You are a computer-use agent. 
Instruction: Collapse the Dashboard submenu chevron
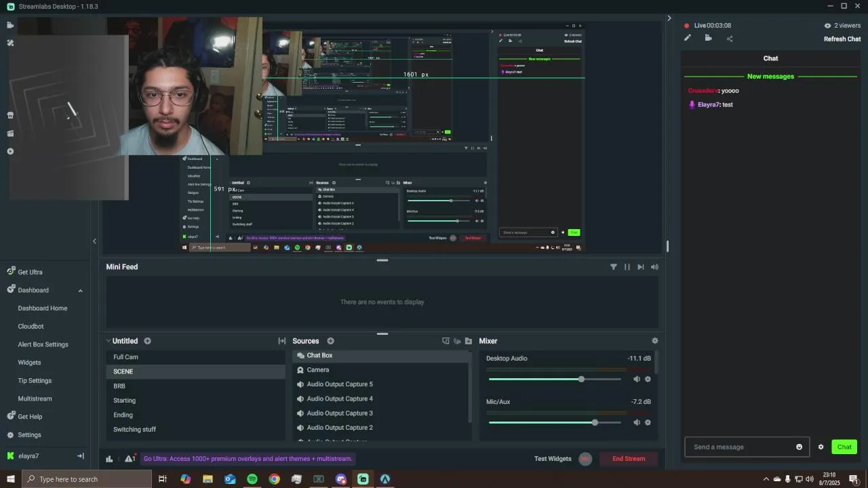pyautogui.click(x=80, y=291)
